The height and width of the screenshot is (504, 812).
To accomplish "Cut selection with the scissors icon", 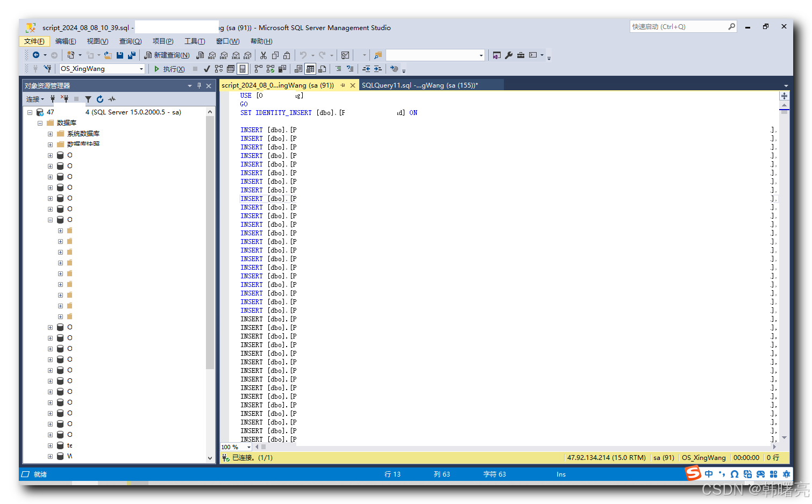I will click(263, 55).
